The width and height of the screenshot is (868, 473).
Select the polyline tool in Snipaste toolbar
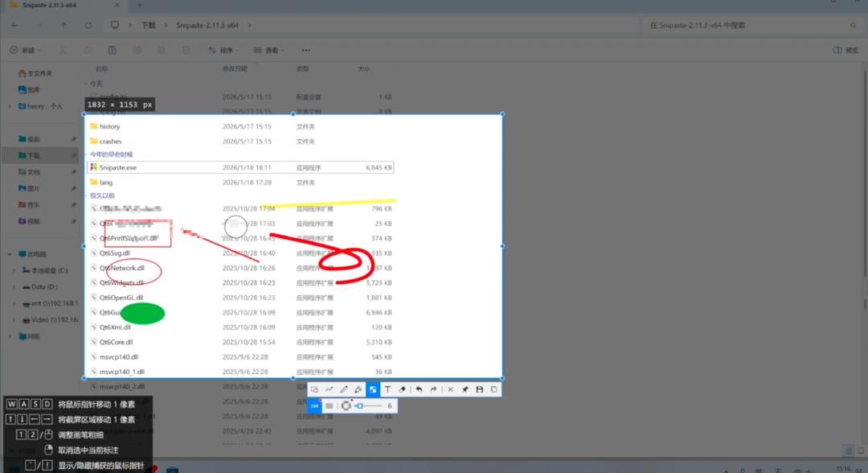(x=329, y=389)
